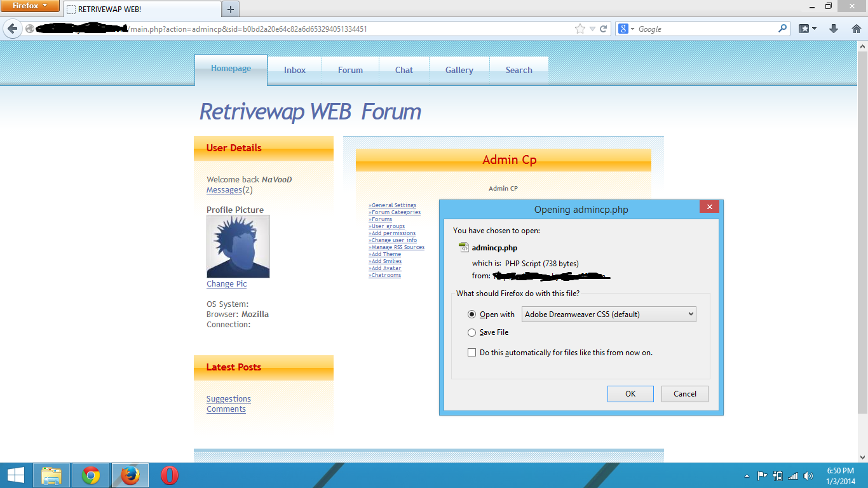868x488 pixels.
Task: Open the orange Firefox menu button
Action: coord(30,6)
